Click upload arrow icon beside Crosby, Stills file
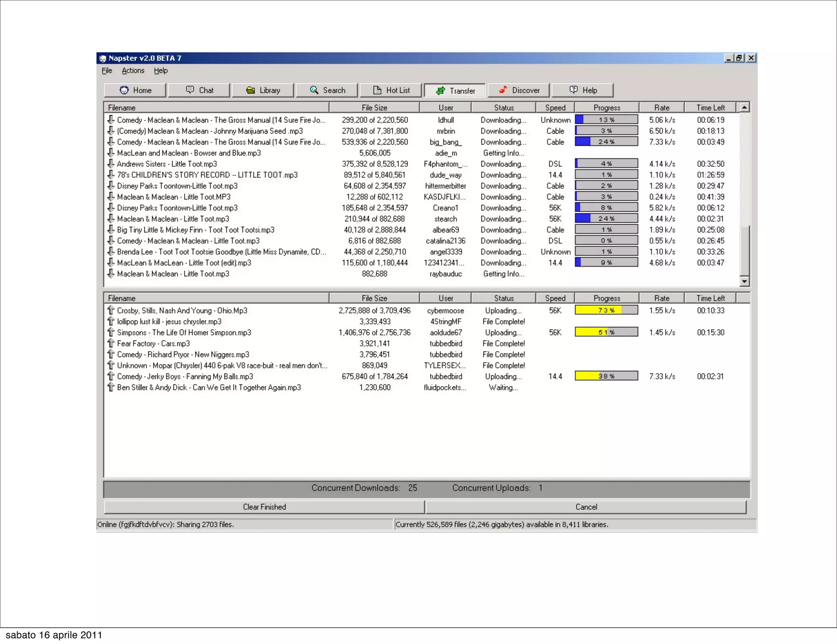Image resolution: width=837 pixels, height=644 pixels. tap(111, 310)
